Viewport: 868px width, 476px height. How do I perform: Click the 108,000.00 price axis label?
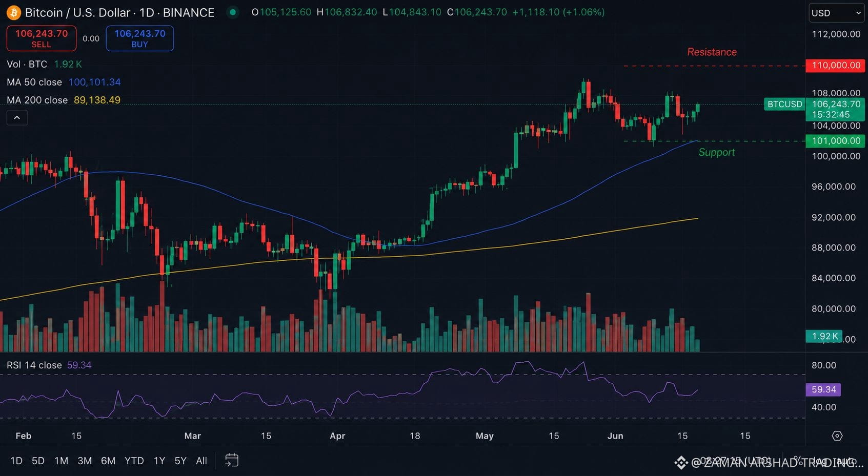click(836, 93)
